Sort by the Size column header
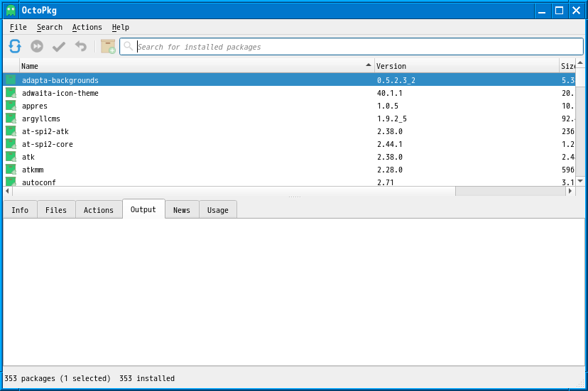 coord(567,66)
